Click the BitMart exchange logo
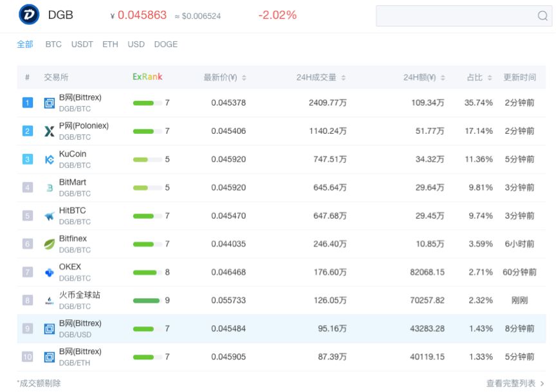 click(x=50, y=188)
